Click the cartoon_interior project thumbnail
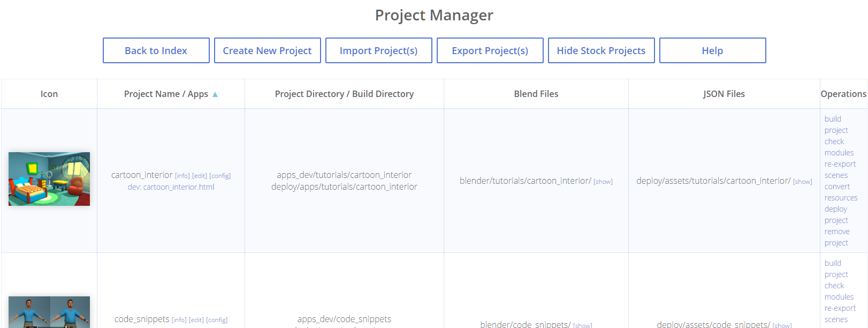868x328 pixels. pyautogui.click(x=49, y=179)
